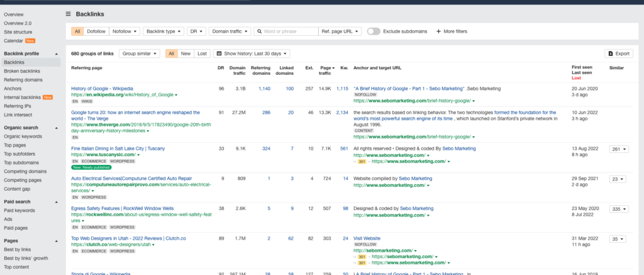Open Paid keywords in the sidebar

point(19,210)
